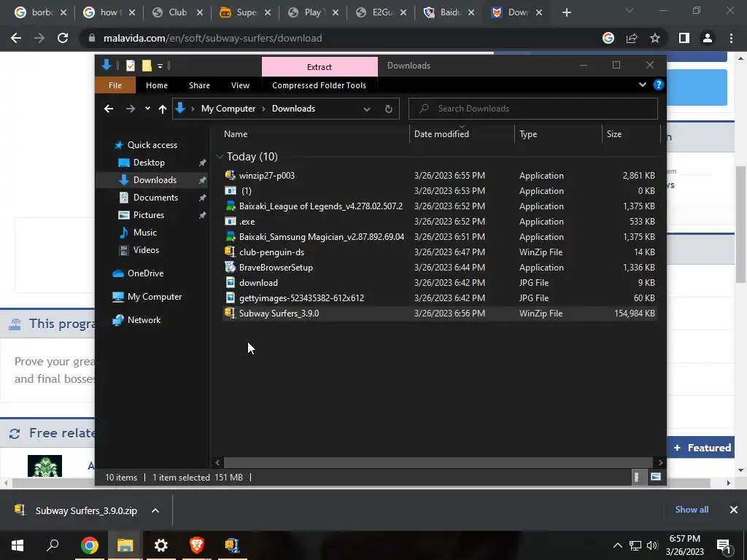
Task: Select Baixaki_Samsung Magician file
Action: tap(322, 237)
